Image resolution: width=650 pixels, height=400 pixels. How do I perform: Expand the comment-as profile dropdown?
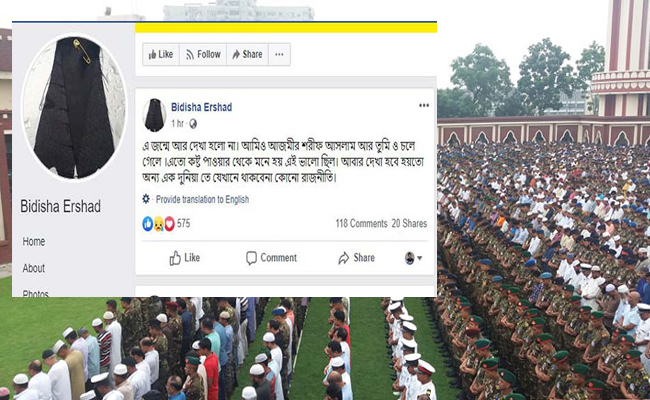coord(413,258)
